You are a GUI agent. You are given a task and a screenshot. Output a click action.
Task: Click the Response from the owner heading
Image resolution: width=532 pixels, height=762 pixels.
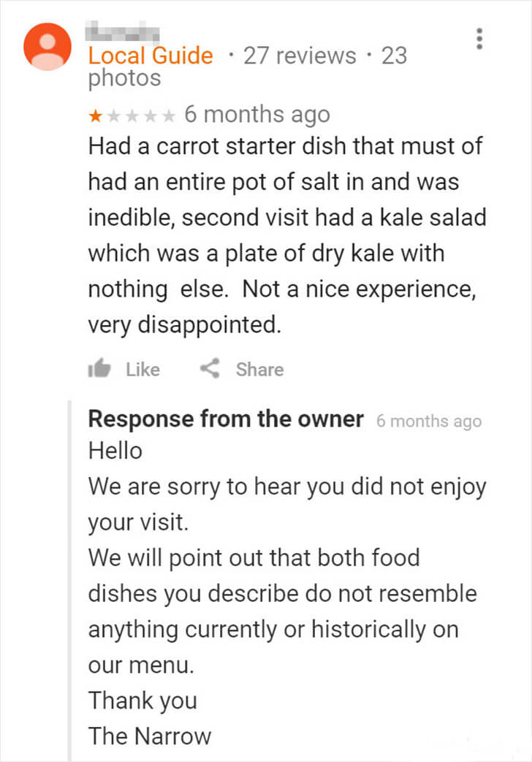point(226,419)
